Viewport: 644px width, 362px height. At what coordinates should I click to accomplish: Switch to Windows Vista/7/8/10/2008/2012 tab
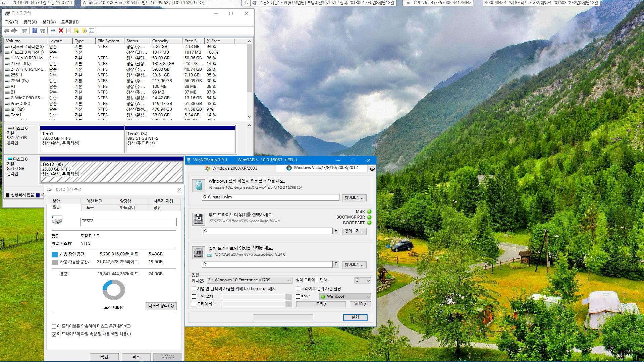(x=322, y=168)
